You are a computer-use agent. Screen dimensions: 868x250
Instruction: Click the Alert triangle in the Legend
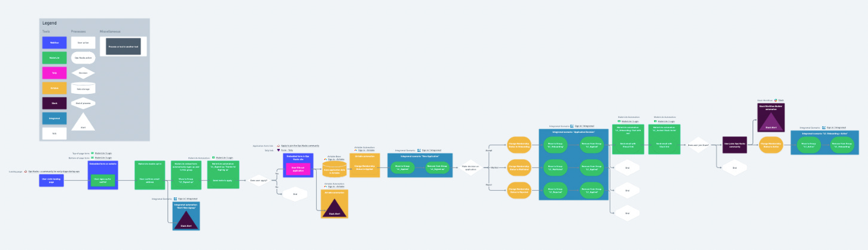pos(83,121)
